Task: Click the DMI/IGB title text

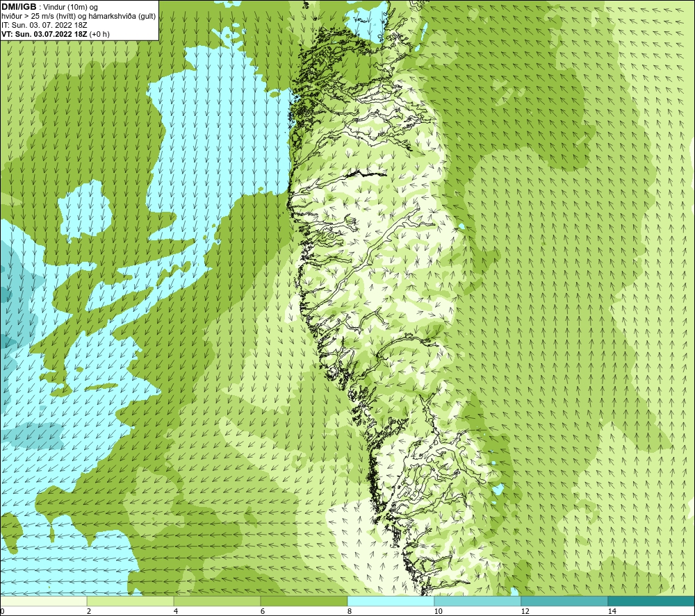Action: pos(19,7)
